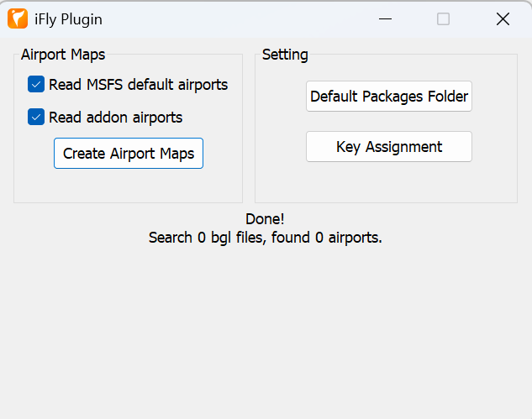Click blank space below Create Airport Maps button

pos(129,186)
